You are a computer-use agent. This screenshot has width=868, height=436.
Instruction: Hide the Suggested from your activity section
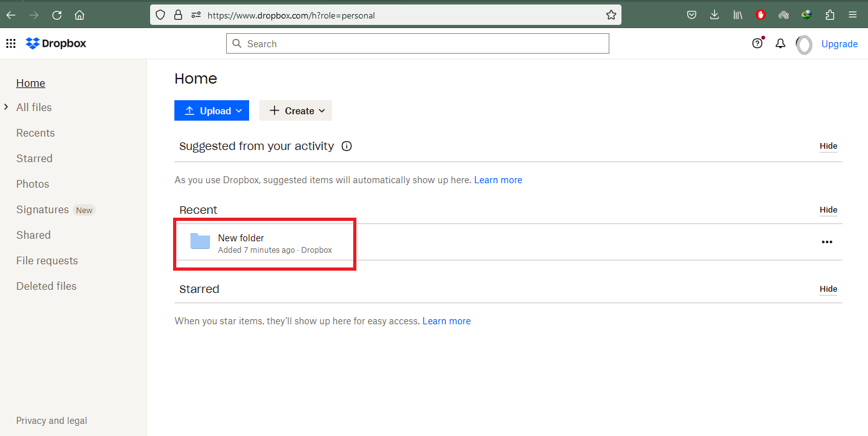pyautogui.click(x=828, y=146)
